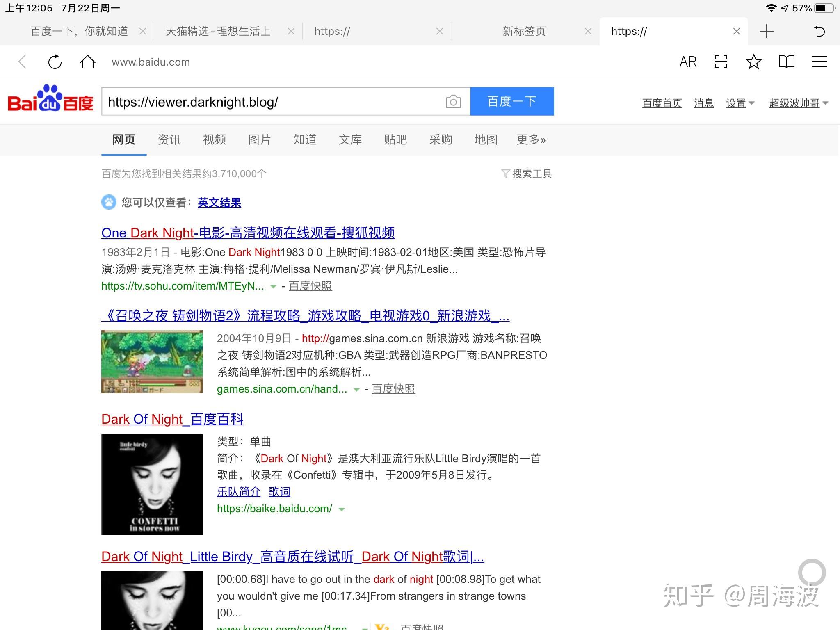The image size is (840, 630).
Task: Click the Baidu logo
Action: (x=50, y=98)
